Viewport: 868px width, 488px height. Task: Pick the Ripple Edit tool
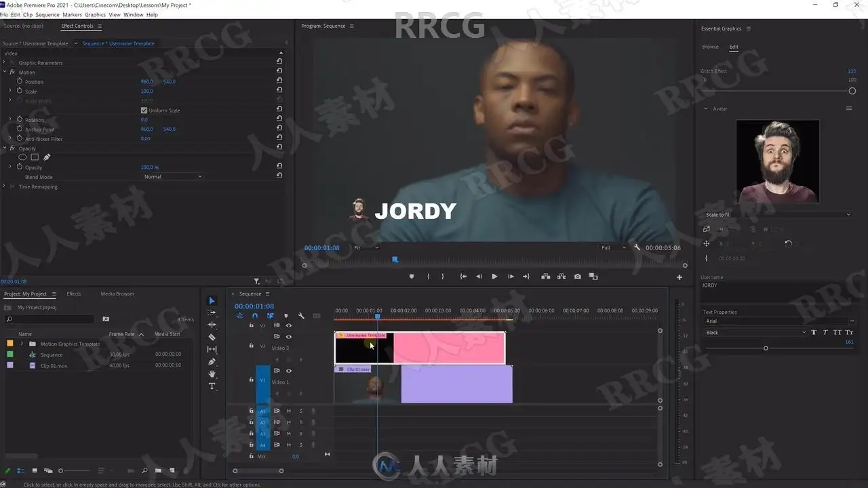212,325
